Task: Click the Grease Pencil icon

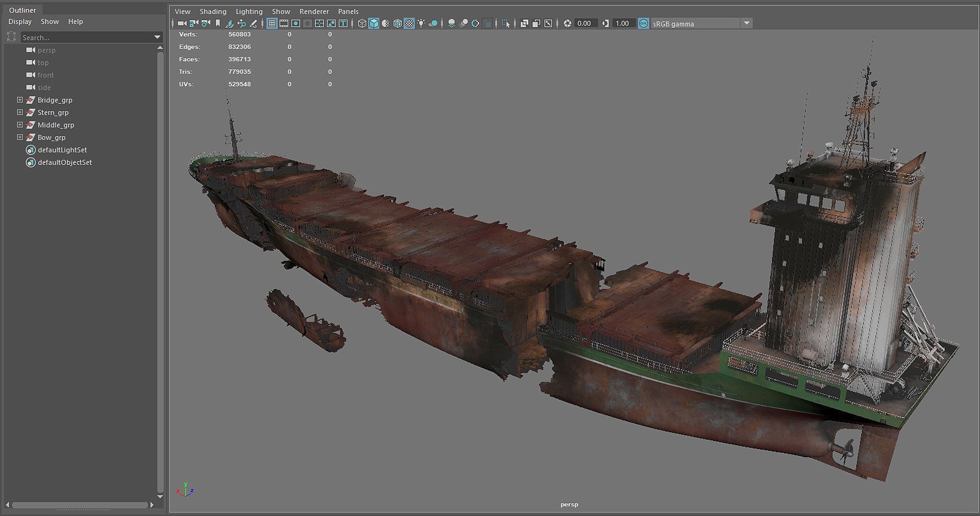Action: pos(253,23)
